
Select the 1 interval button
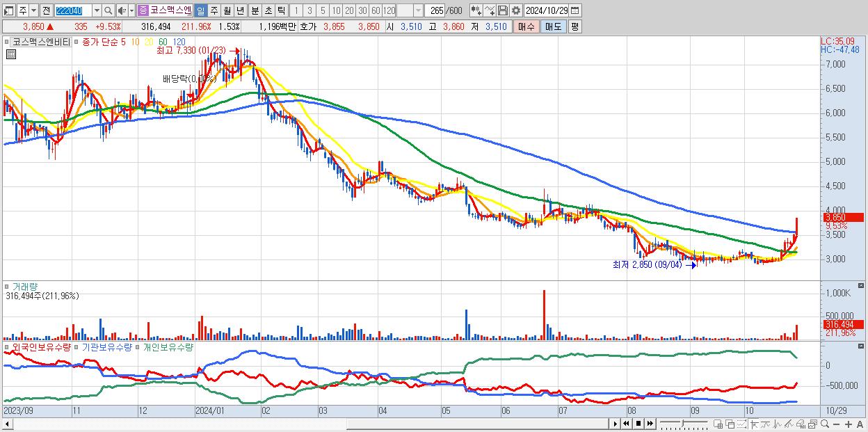[x=296, y=10]
